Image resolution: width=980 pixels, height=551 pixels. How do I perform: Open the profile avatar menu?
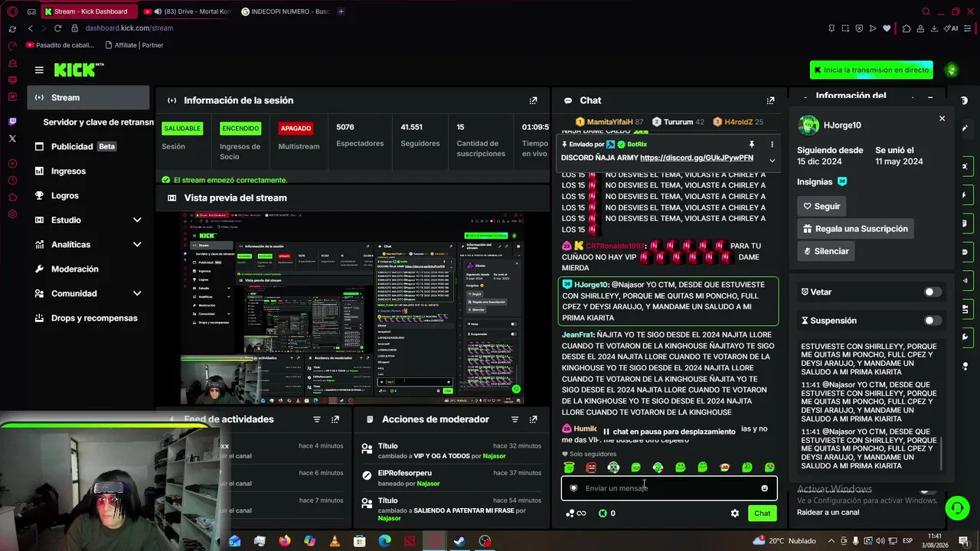pos(952,70)
